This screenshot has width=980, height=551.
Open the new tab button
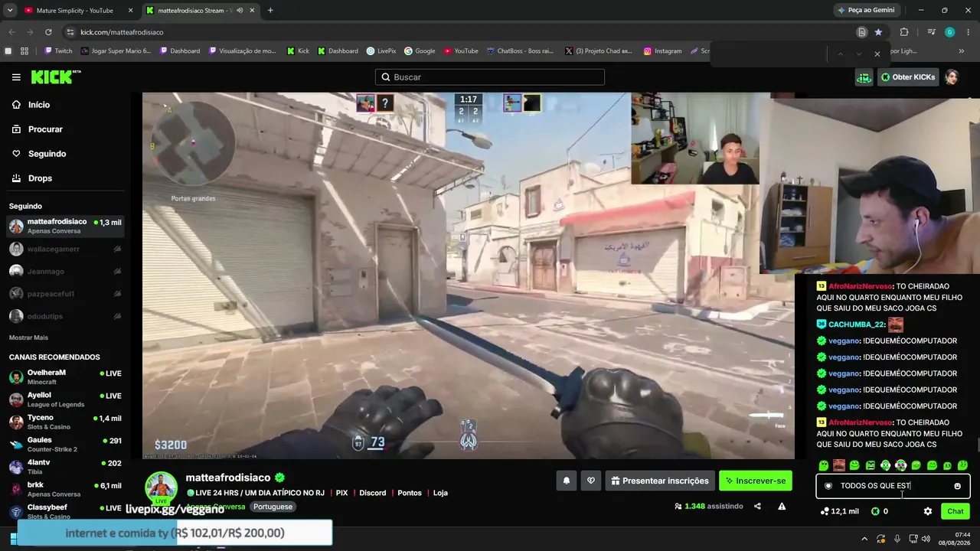270,10
